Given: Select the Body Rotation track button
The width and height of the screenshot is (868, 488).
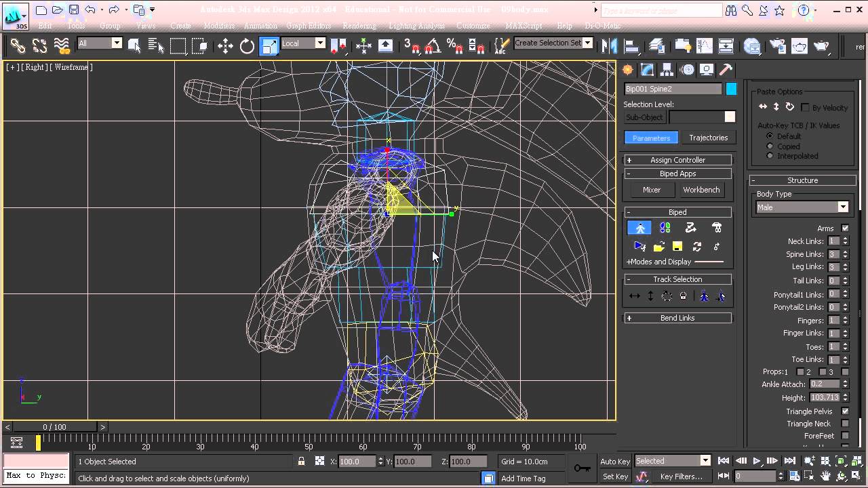Looking at the screenshot, I should 667,296.
